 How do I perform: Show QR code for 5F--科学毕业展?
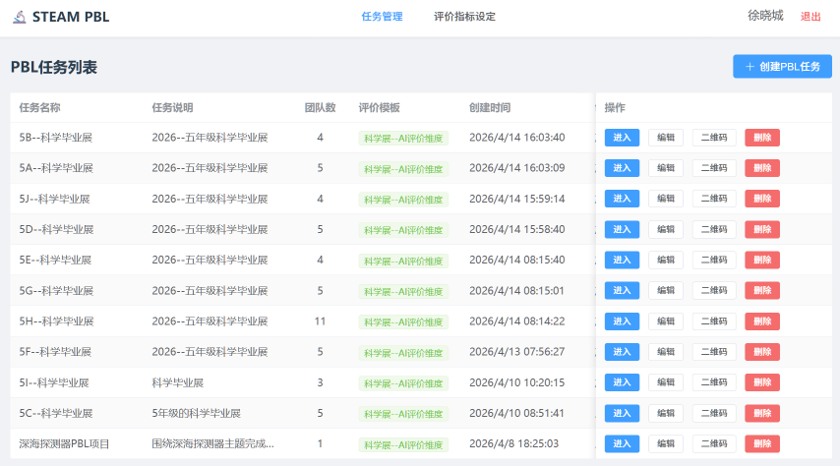714,352
